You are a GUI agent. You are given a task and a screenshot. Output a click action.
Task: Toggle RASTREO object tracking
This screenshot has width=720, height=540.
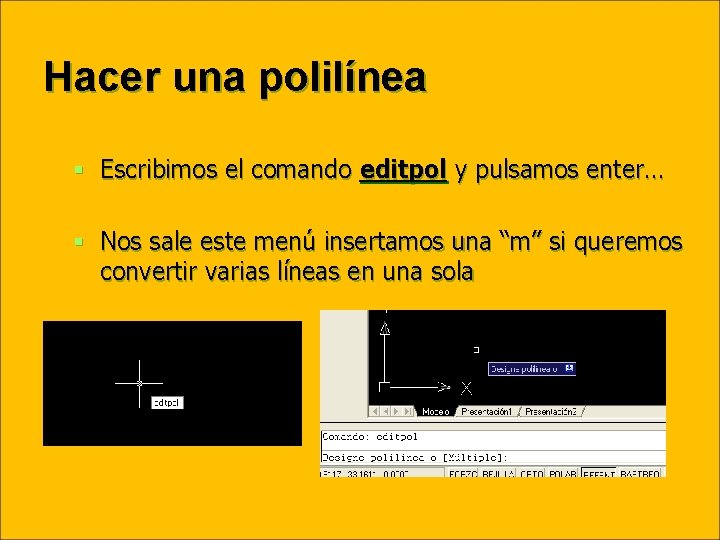point(640,473)
